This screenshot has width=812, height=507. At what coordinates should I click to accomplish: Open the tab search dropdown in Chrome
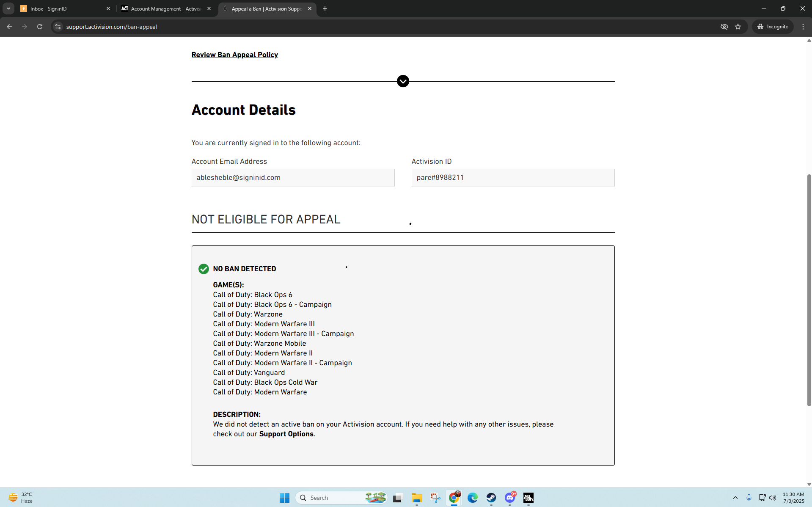point(8,8)
